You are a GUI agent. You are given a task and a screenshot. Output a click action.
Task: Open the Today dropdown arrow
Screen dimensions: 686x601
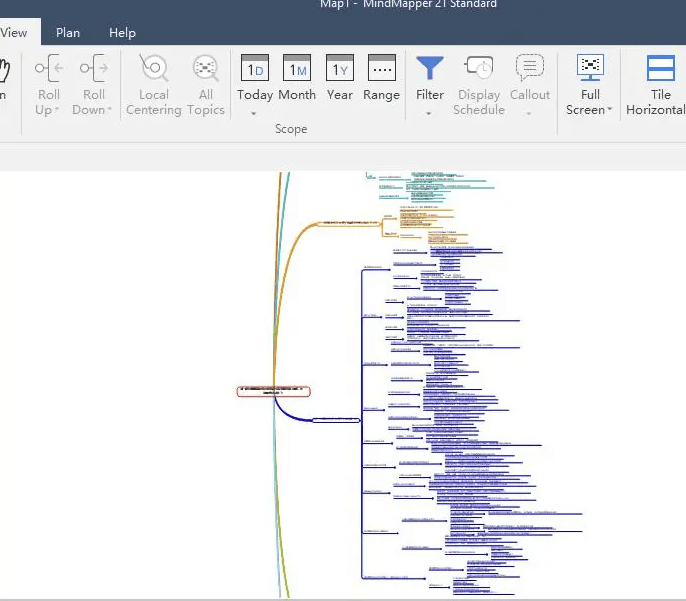point(255,113)
